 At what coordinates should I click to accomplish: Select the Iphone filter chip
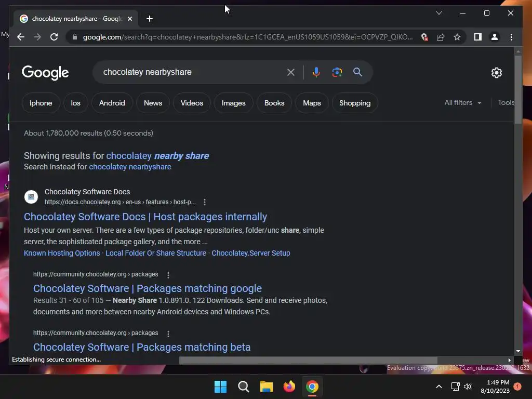click(x=41, y=103)
